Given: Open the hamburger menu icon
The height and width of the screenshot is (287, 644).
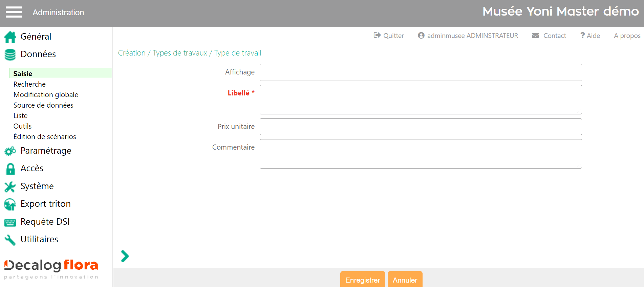Looking at the screenshot, I should [14, 12].
